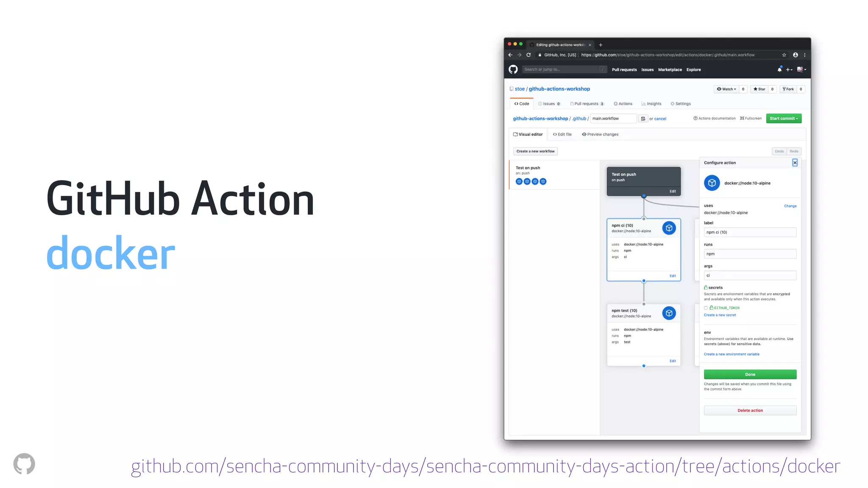Click the runs field containing npm

[750, 254]
